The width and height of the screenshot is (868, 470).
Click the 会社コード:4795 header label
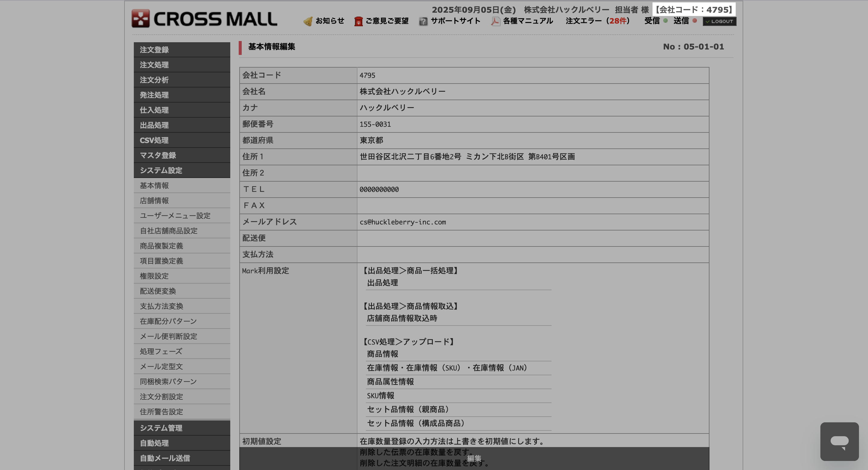[x=693, y=9]
